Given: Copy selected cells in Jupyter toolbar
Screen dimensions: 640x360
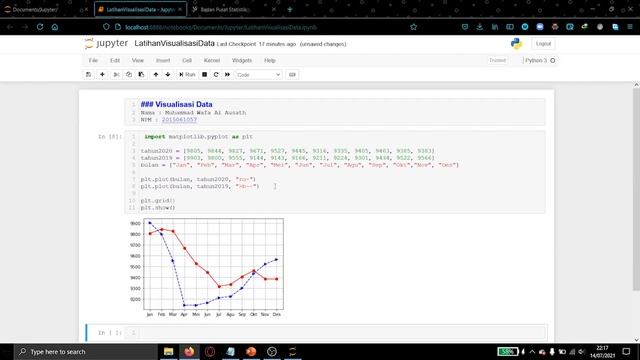Looking at the screenshot, I should coord(129,75).
